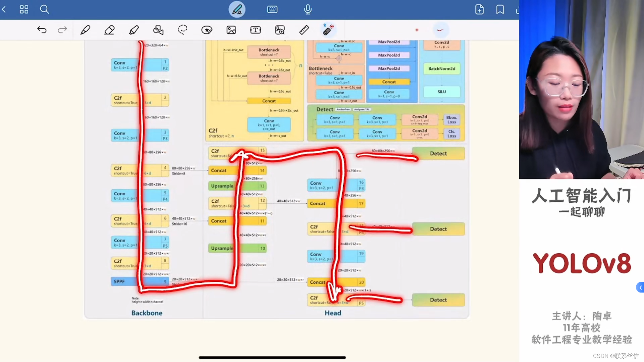Image resolution: width=644 pixels, height=362 pixels.
Task: Click the Head label in diagram
Action: [333, 313]
